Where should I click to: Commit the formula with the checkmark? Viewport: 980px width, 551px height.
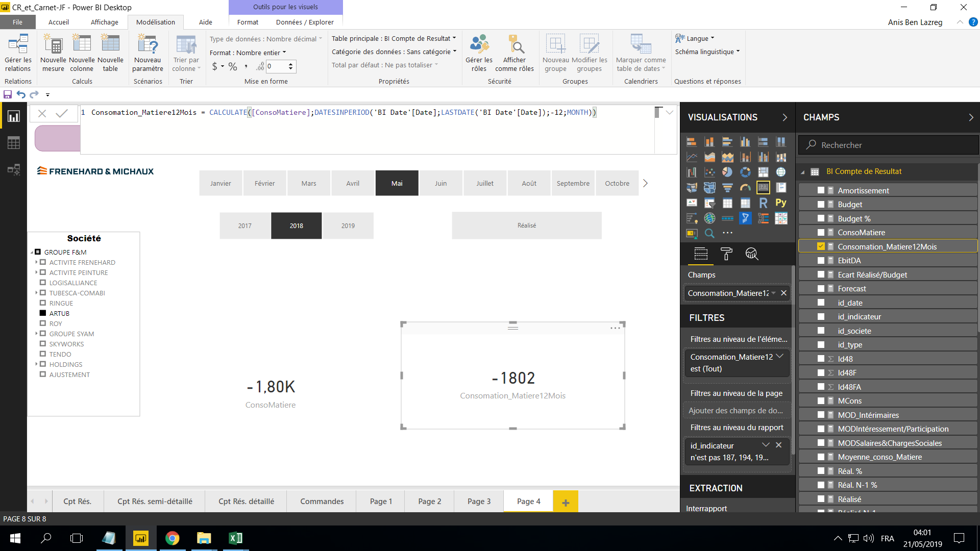click(x=62, y=113)
